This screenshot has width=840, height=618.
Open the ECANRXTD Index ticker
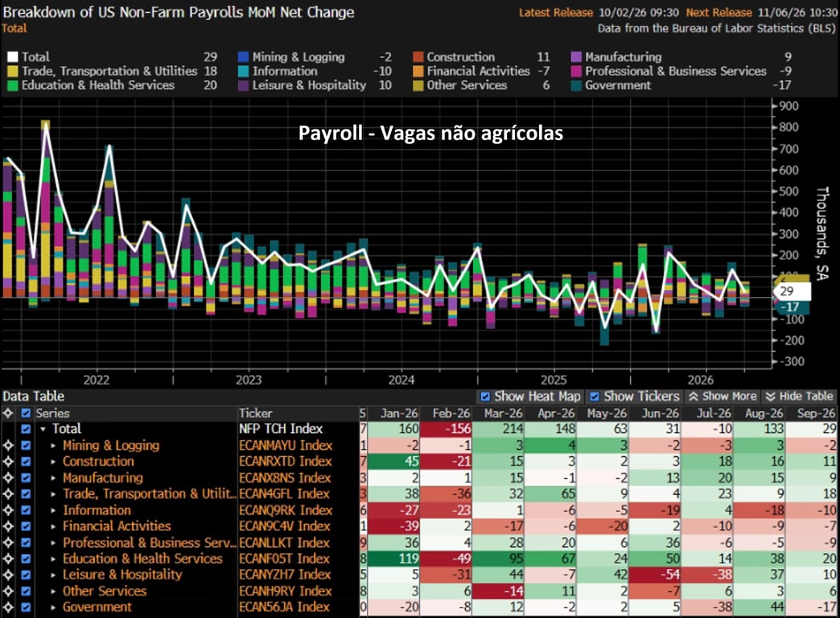[286, 462]
